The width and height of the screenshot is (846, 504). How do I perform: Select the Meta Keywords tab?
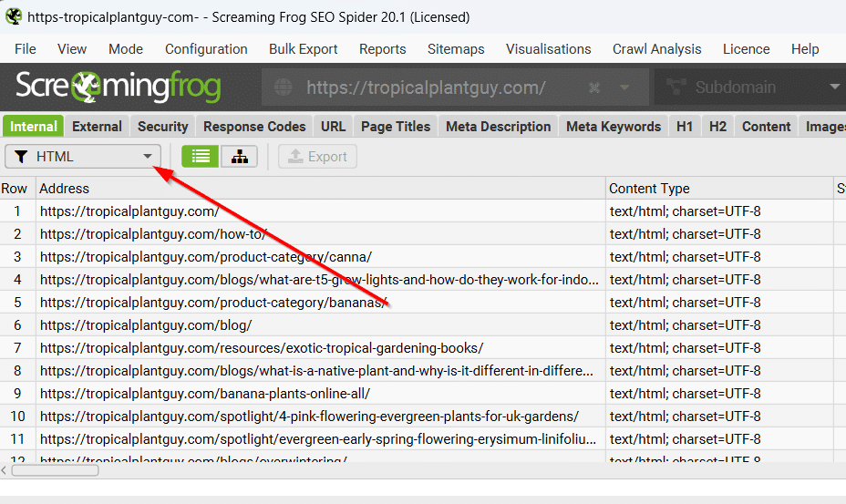point(614,127)
